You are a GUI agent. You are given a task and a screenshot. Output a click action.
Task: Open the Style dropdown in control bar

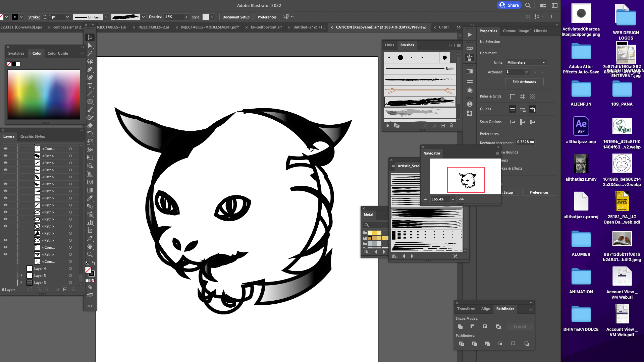212,17
